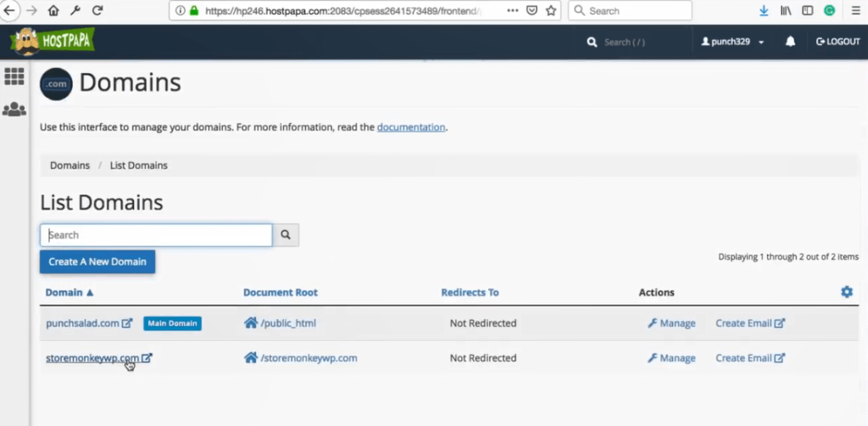This screenshot has height=426, width=868.
Task: Manage the storemonkeywp.com domain
Action: pyautogui.click(x=671, y=358)
